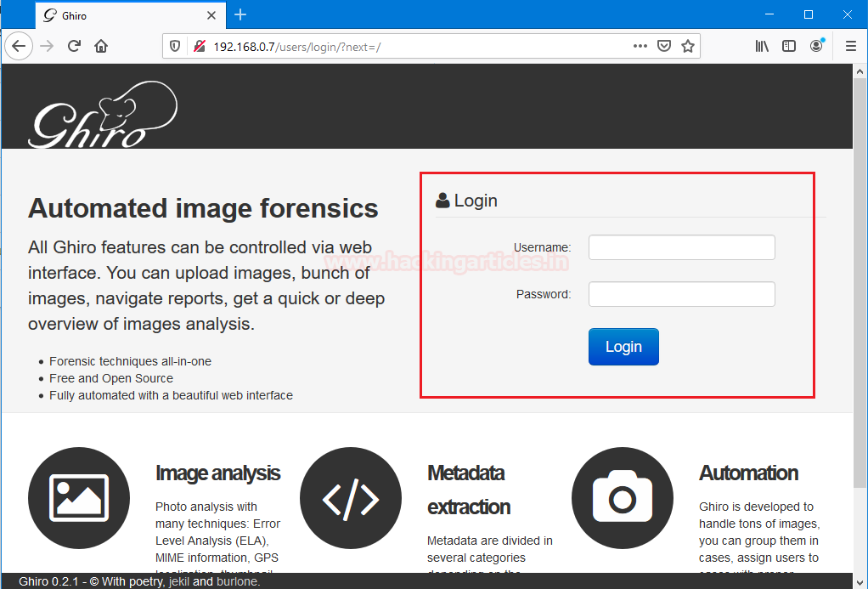Screen dimensions: 868x589
Task: Show insecure connection lock info
Action: coord(200,47)
